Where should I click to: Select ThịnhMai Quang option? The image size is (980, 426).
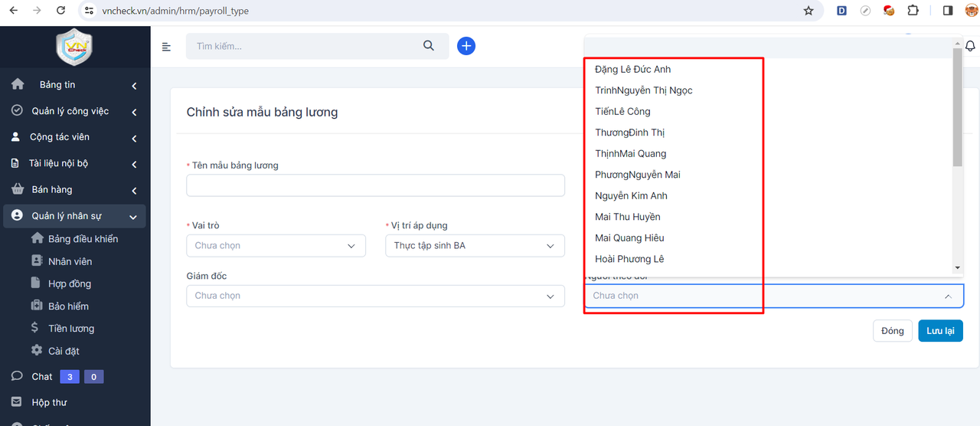pos(768,154)
